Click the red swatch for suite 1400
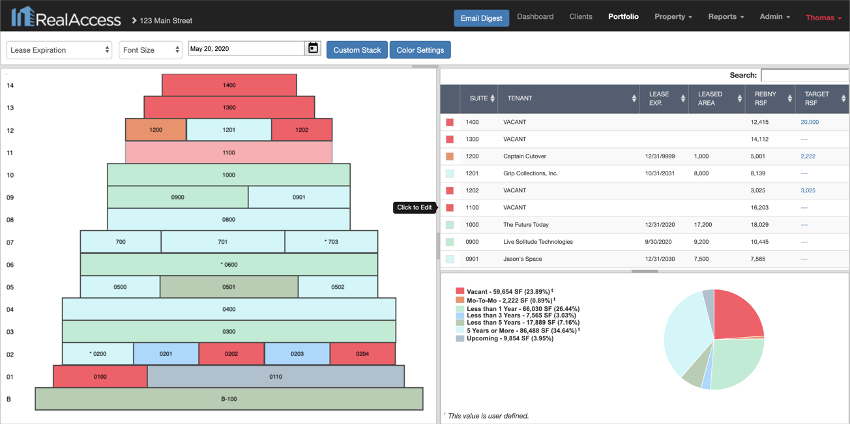This screenshot has width=850, height=424. click(449, 123)
